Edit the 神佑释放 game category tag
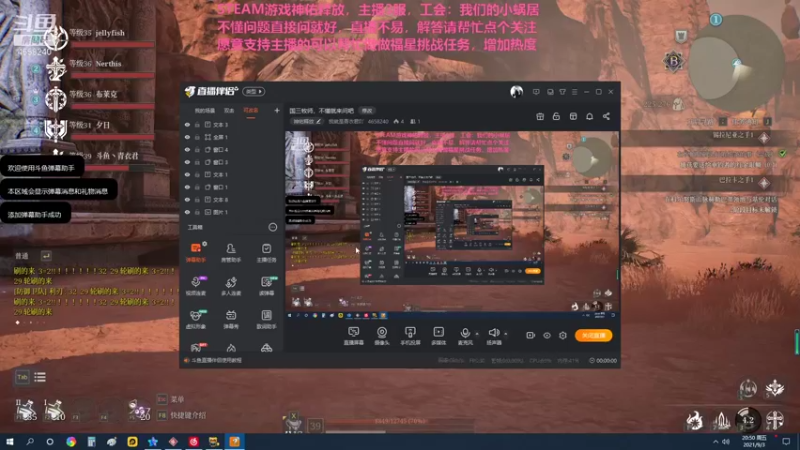 tap(308, 121)
